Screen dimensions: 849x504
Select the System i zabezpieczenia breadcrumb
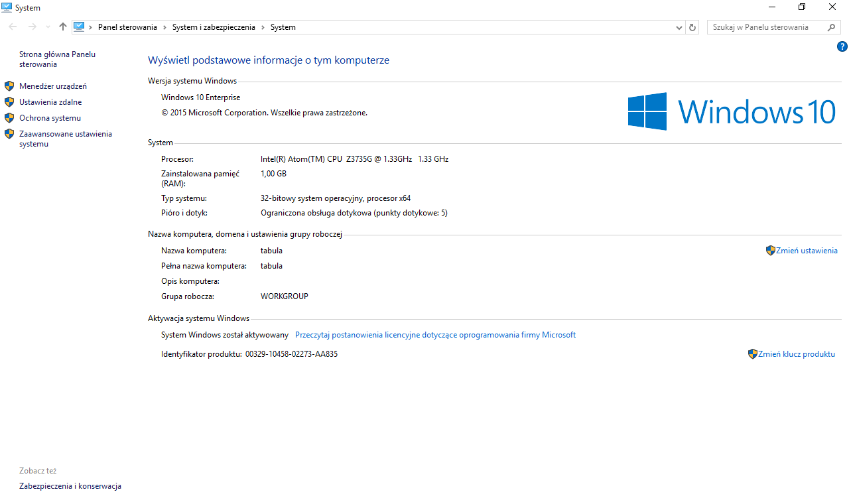pos(214,27)
